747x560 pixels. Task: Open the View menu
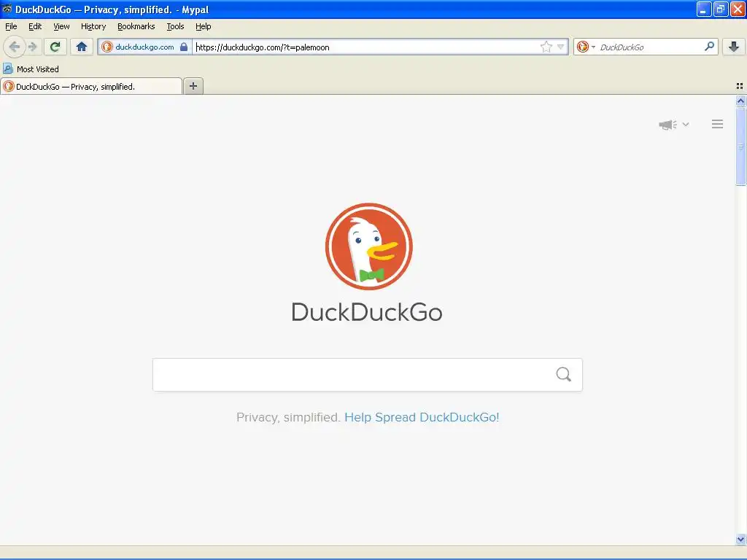(x=61, y=26)
